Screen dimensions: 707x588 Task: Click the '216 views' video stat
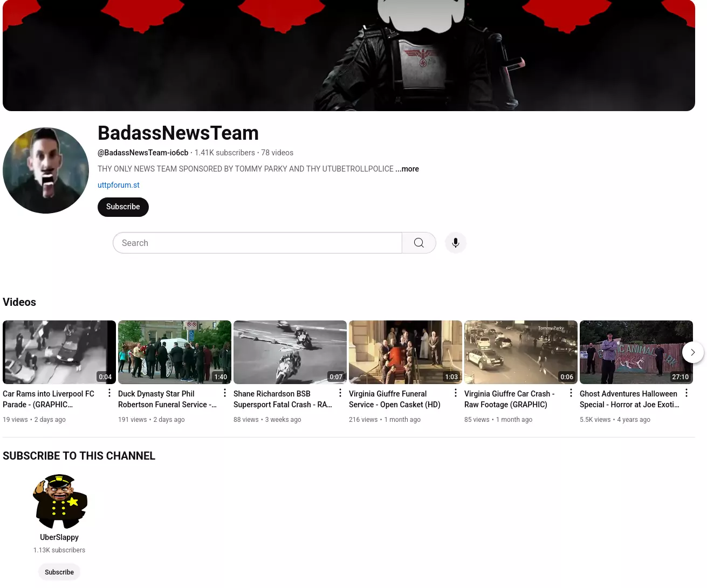point(363,420)
